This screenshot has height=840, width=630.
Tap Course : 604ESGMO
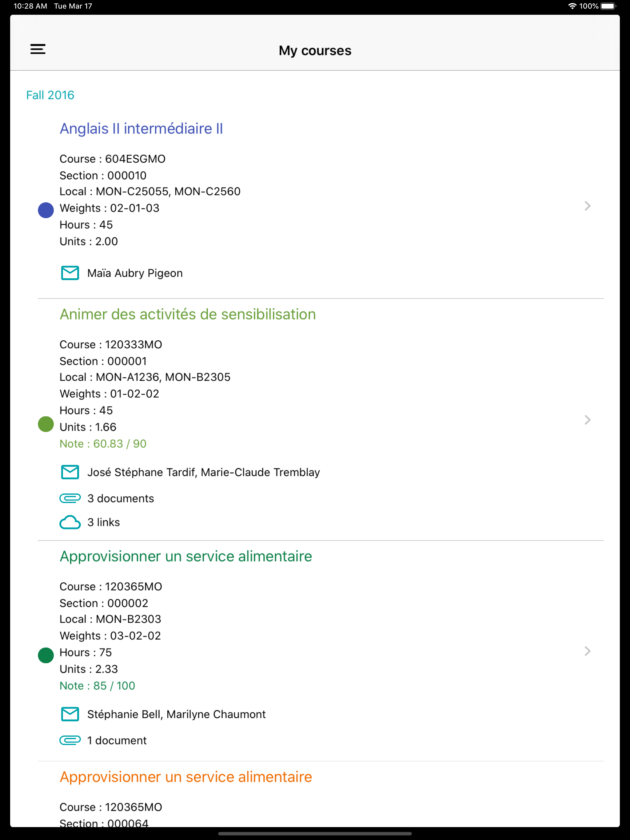pos(113,159)
